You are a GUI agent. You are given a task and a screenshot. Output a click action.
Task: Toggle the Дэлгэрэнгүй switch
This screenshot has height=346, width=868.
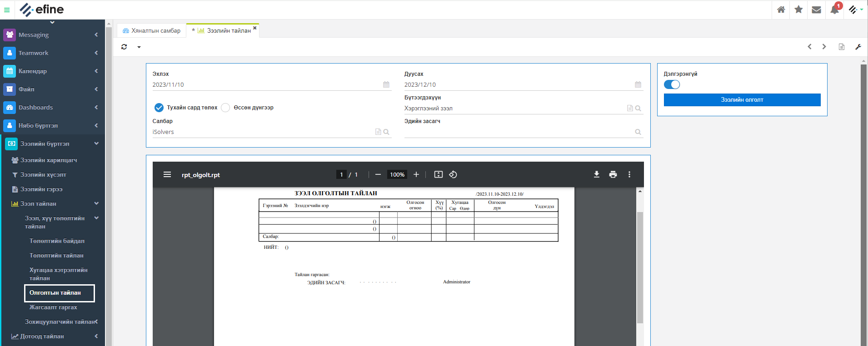click(672, 84)
